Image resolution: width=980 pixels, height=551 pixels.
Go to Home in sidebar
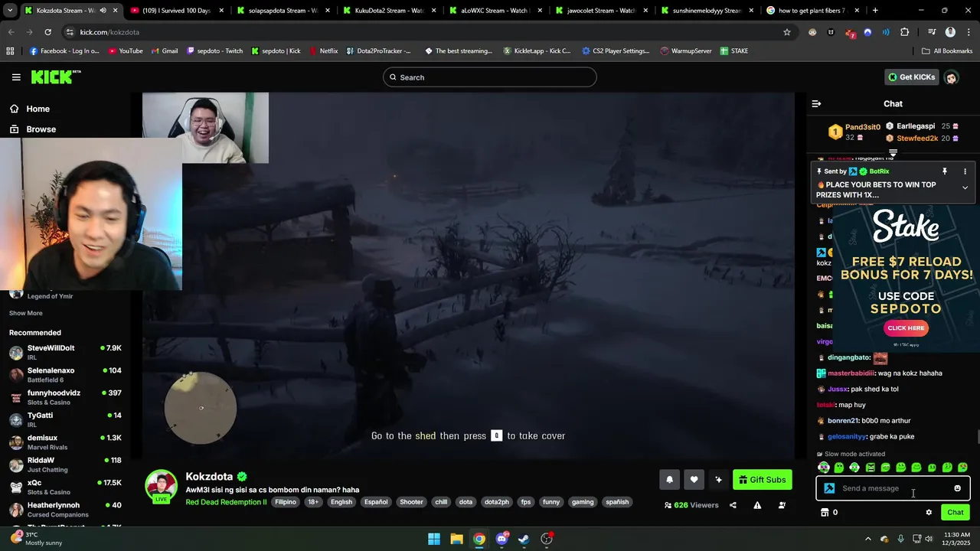[x=38, y=109]
